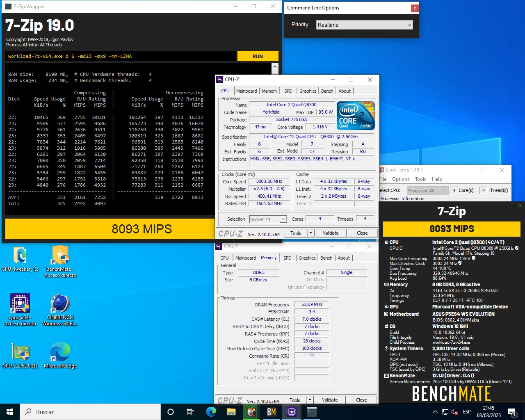Click the CPUID verified checkmark in BenchMate
Viewport: 525px width, 420px height.
517,248
